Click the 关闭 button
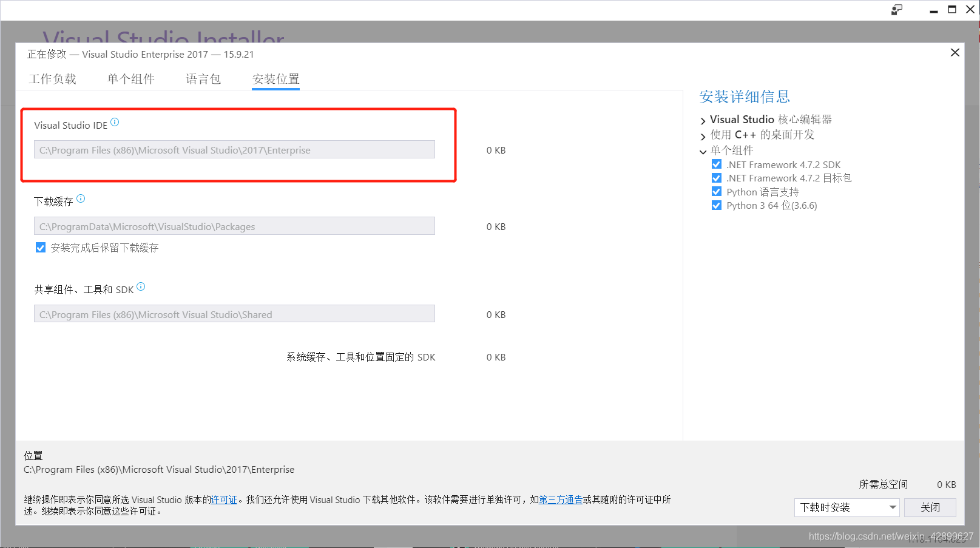Screen dimensions: 980x548 (930, 507)
